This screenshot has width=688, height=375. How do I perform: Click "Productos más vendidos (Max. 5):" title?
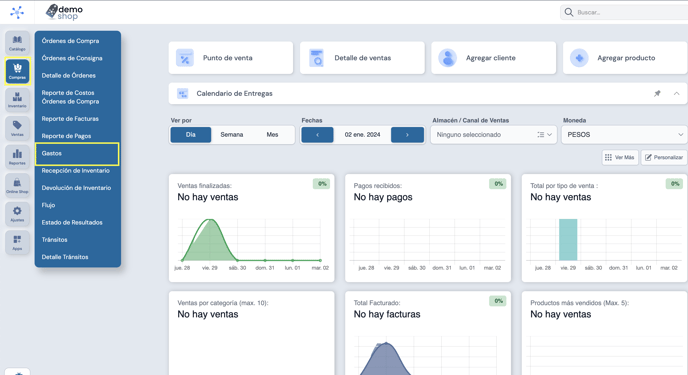(x=580, y=303)
